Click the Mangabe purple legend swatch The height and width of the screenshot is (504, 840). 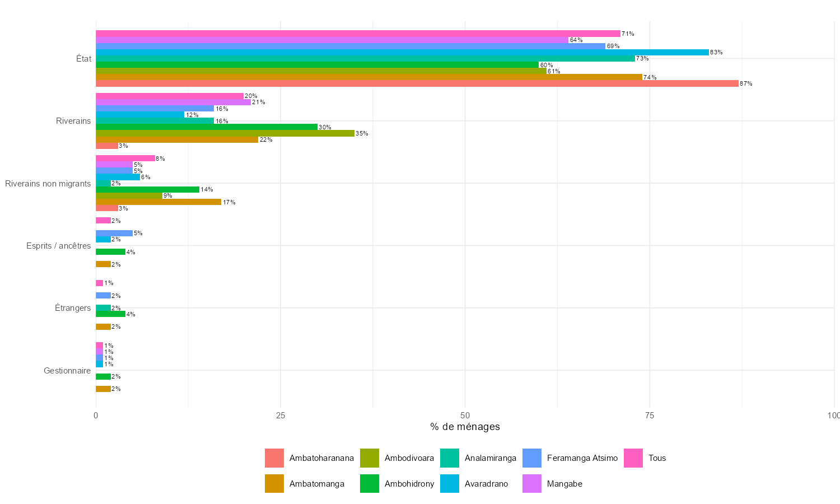pyautogui.click(x=532, y=484)
